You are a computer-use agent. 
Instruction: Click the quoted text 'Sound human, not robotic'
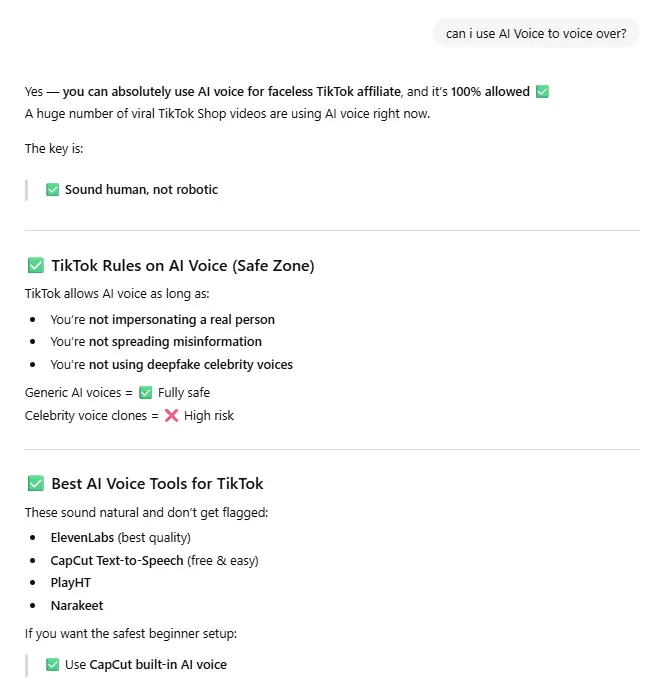[x=141, y=190]
